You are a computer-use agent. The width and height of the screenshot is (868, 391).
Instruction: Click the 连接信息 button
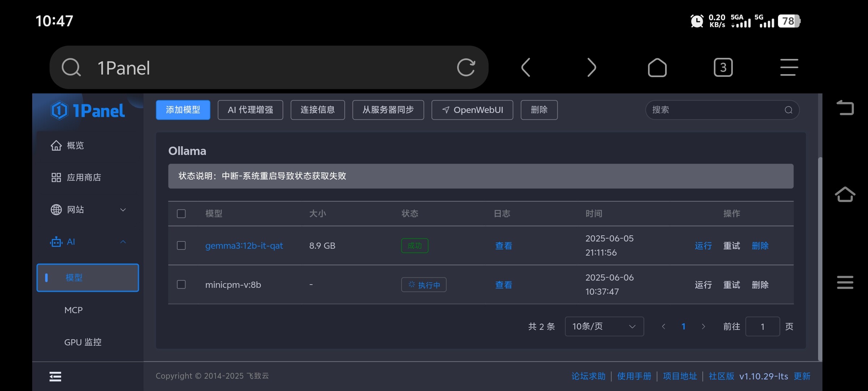point(318,110)
